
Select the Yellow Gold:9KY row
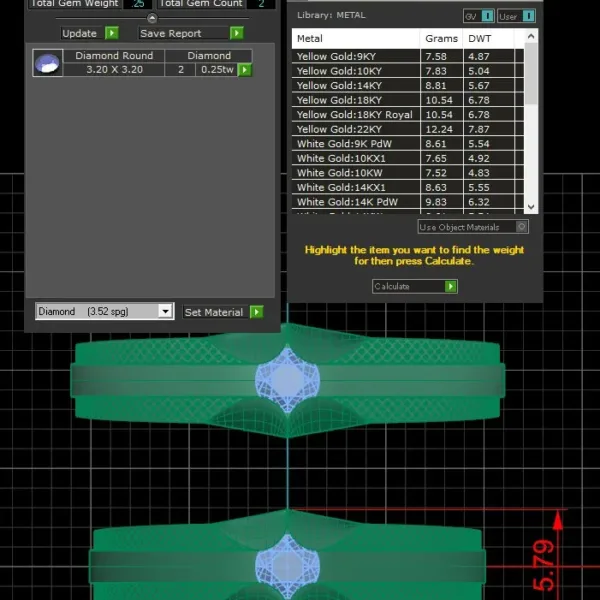(408, 56)
